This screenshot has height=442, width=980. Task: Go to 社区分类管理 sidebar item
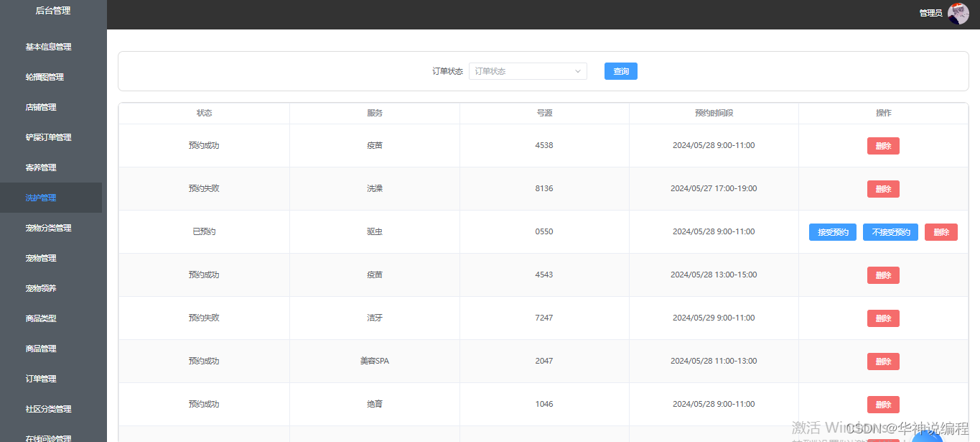coord(48,409)
